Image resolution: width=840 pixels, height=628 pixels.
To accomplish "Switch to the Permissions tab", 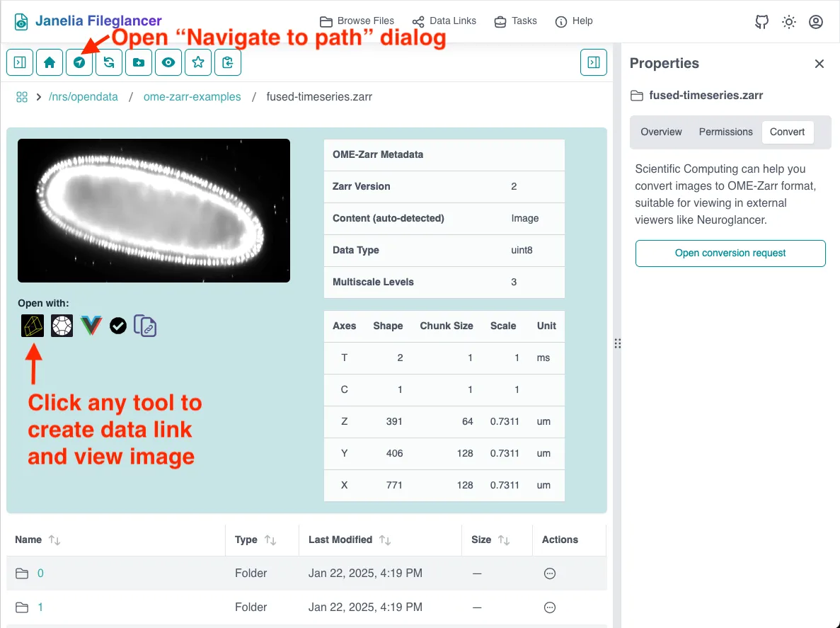I will [x=725, y=132].
